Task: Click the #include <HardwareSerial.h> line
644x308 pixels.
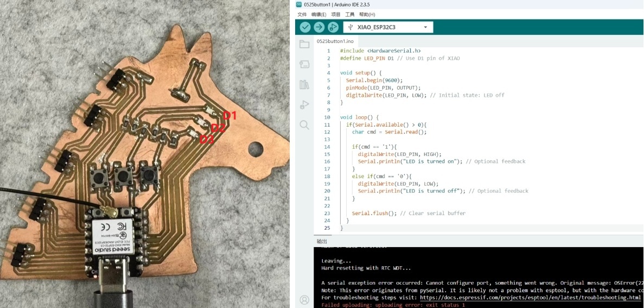Action: pos(380,51)
